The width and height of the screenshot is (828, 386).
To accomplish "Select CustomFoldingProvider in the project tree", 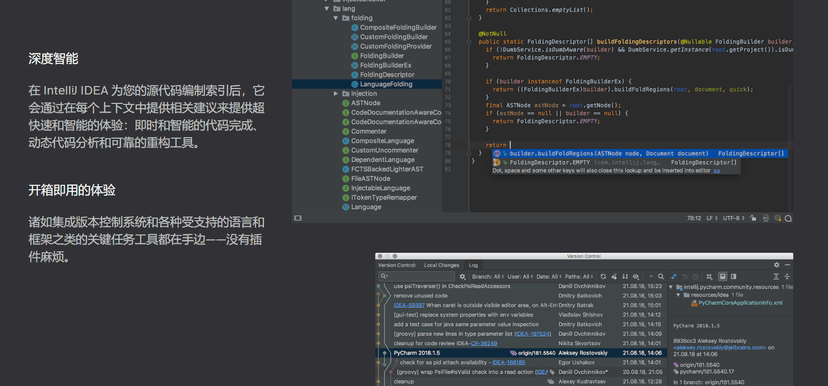I will [x=396, y=46].
